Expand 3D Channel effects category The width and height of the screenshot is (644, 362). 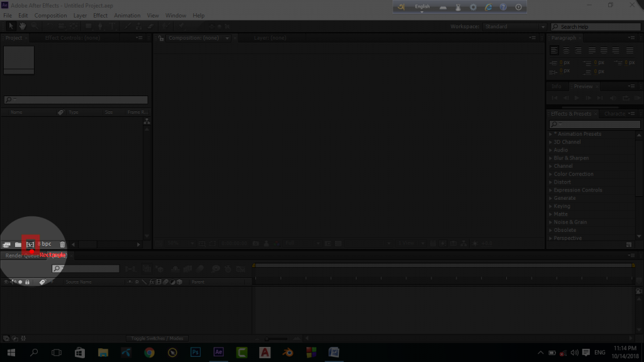tap(551, 142)
